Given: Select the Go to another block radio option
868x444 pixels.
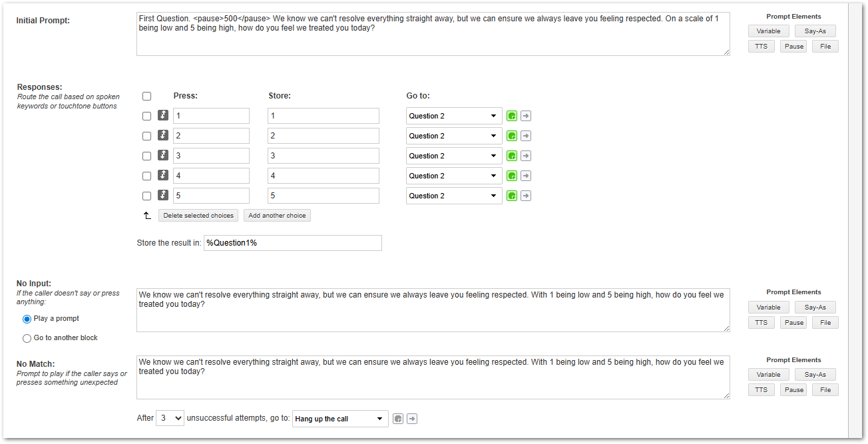Looking at the screenshot, I should [27, 338].
